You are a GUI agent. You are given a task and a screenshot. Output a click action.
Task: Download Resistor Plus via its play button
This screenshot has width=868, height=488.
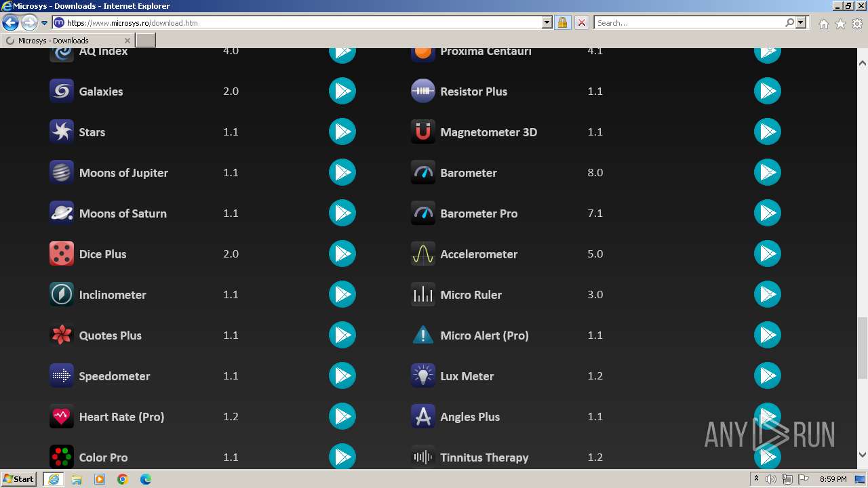click(768, 91)
